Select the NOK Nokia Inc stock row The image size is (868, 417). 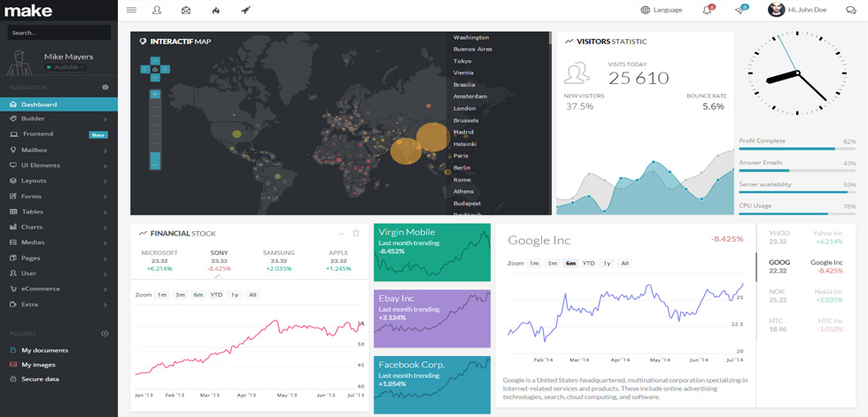pos(805,296)
